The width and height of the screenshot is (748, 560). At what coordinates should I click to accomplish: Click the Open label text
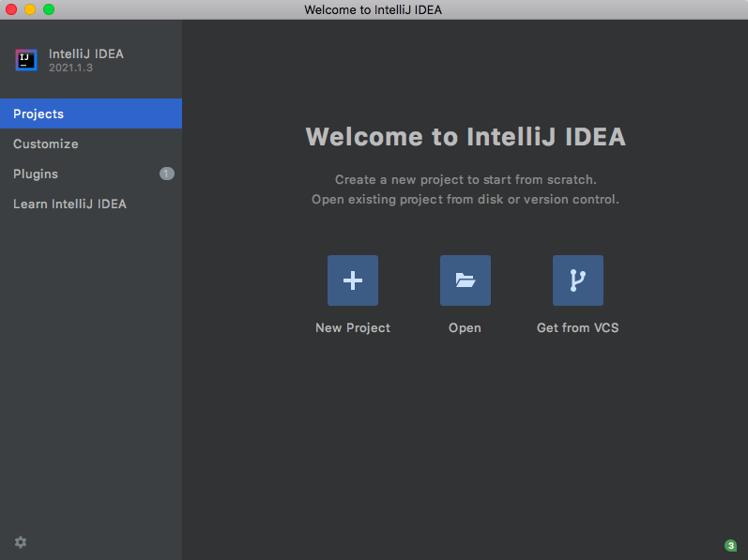point(465,328)
